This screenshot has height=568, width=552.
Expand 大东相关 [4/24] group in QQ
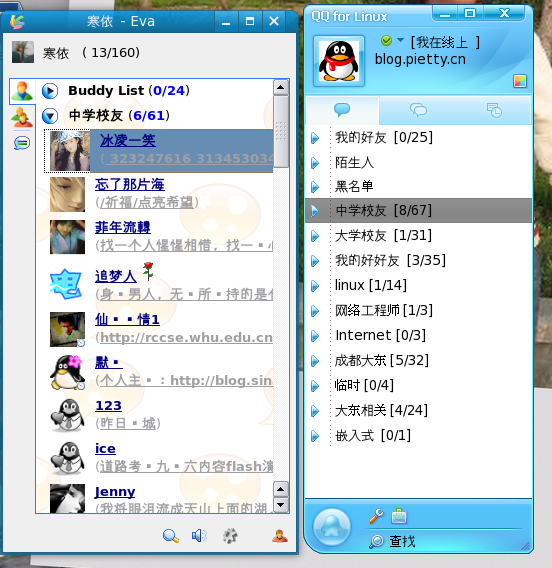[x=315, y=411]
